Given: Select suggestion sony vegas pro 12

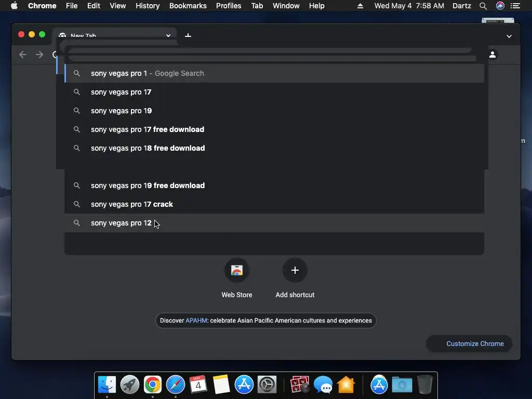Looking at the screenshot, I should coord(274,223).
